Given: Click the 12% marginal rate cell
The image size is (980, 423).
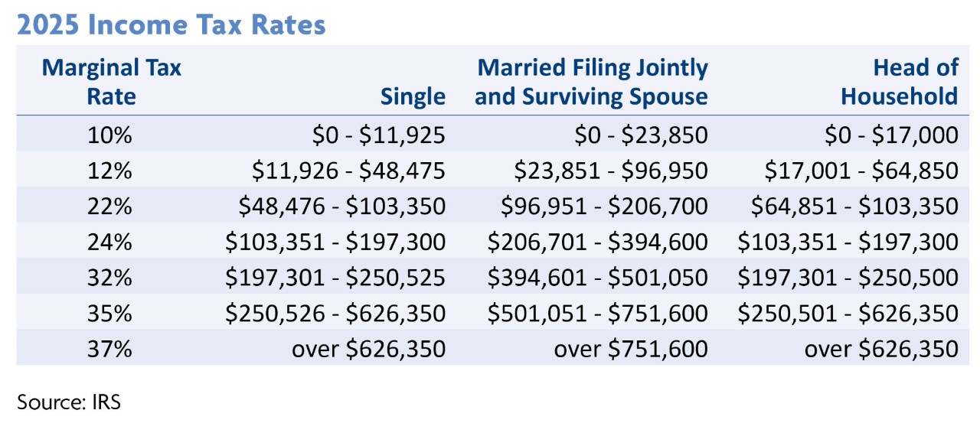Looking at the screenshot, I should pos(112,171).
